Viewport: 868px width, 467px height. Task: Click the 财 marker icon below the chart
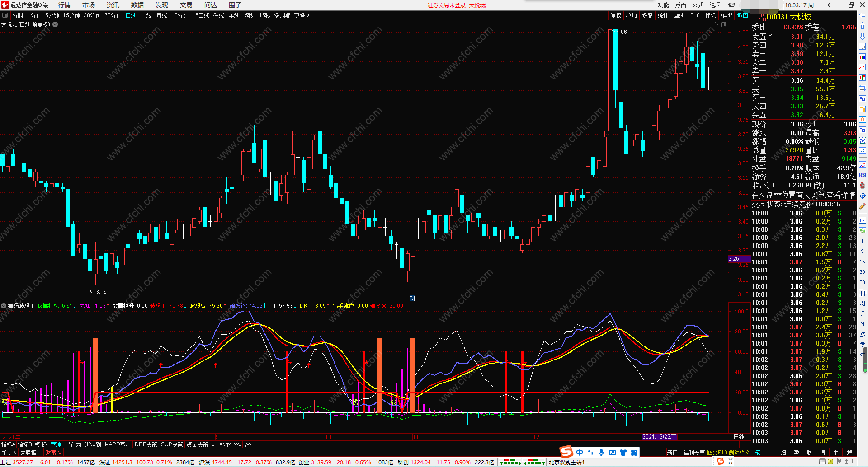(x=412, y=298)
